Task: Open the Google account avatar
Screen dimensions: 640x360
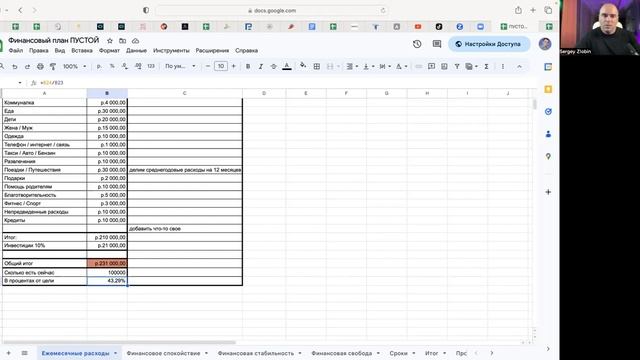Action: coord(545,44)
